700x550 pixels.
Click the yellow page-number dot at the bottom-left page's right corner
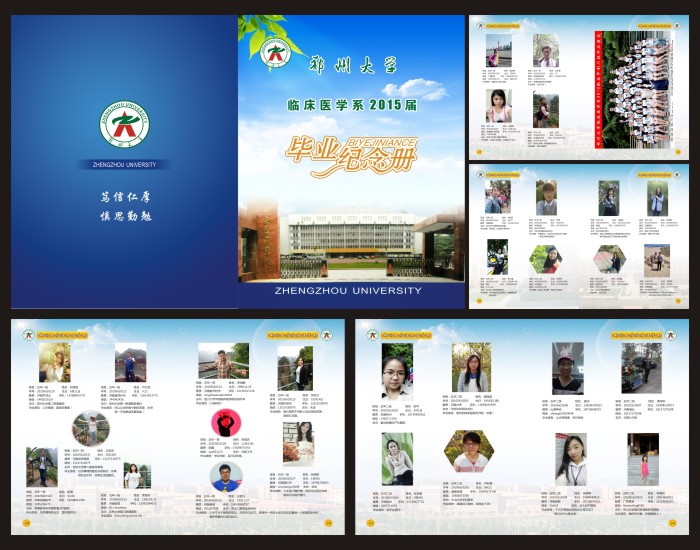329,523
